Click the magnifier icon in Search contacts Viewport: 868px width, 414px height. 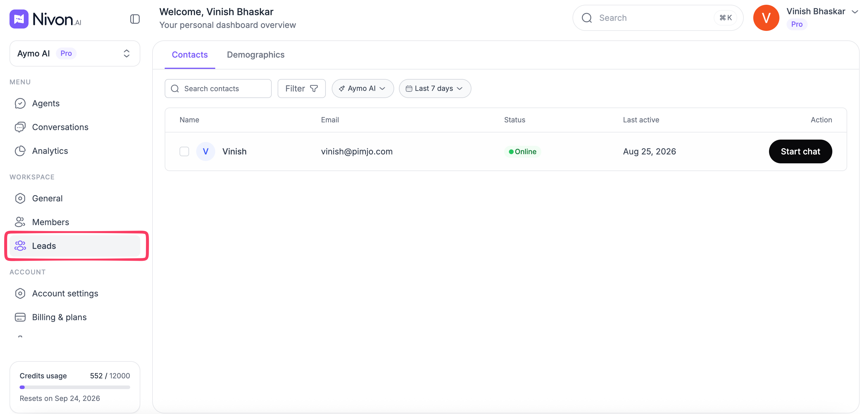pyautogui.click(x=175, y=89)
